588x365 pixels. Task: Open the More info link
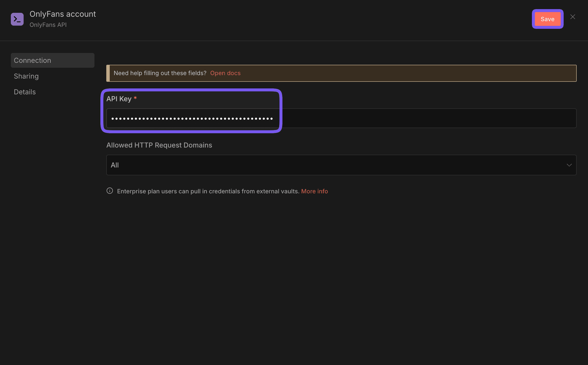(314, 191)
